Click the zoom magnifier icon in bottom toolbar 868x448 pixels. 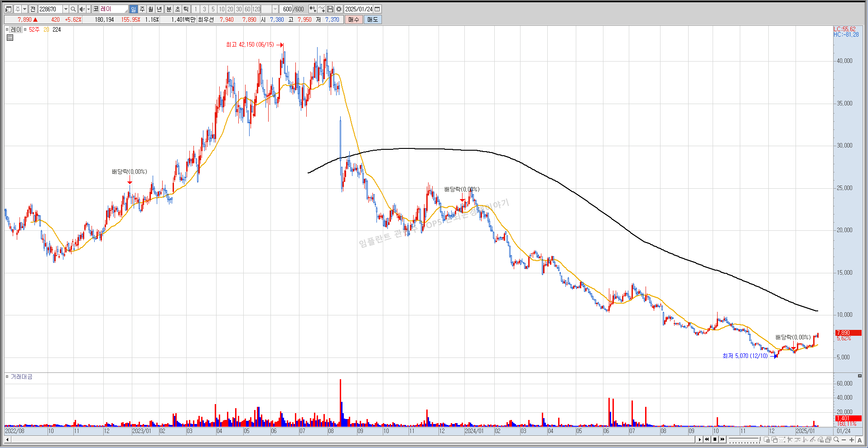(x=836, y=440)
